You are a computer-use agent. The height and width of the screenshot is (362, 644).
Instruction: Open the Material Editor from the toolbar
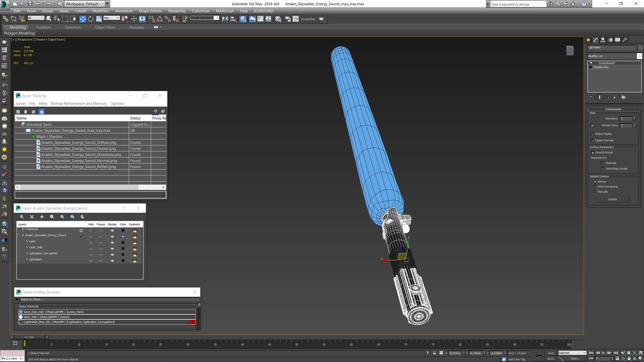278,19
